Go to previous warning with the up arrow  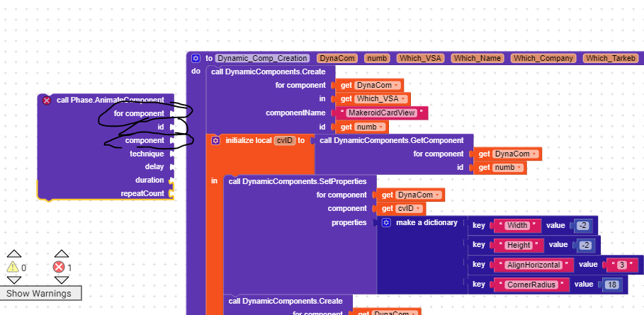(x=14, y=254)
